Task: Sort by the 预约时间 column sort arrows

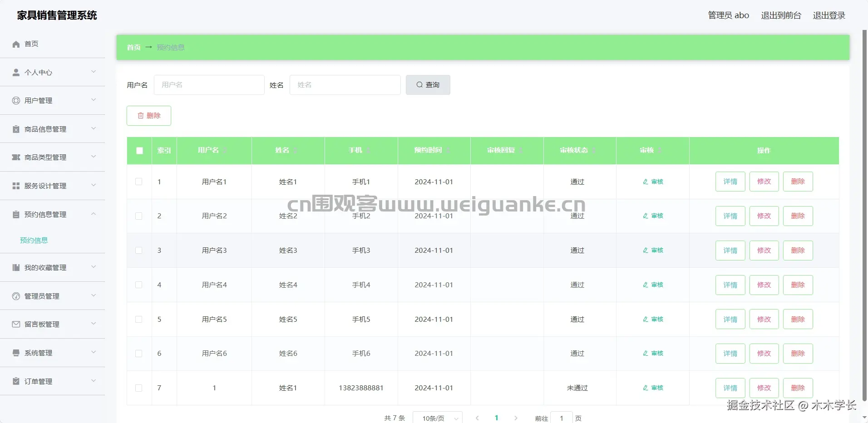Action: (x=448, y=150)
